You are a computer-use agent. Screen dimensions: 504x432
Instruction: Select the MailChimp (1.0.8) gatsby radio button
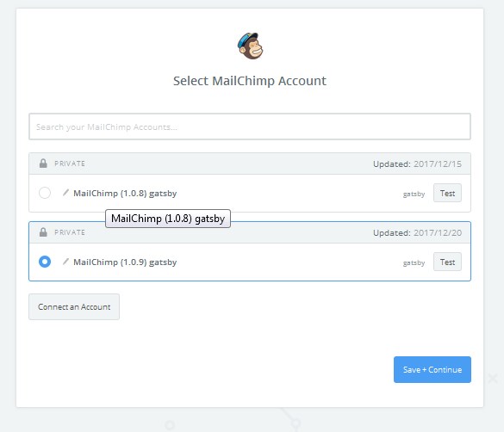[x=45, y=193]
